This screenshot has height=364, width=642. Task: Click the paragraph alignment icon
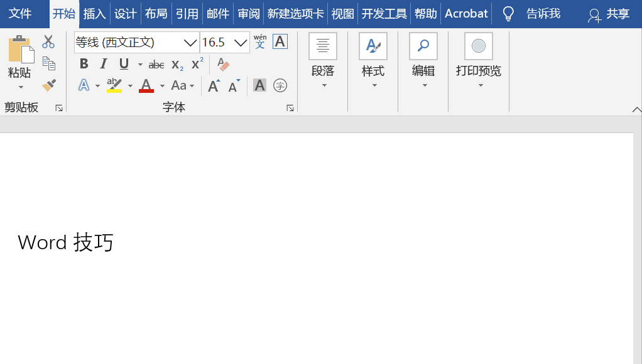(x=323, y=46)
